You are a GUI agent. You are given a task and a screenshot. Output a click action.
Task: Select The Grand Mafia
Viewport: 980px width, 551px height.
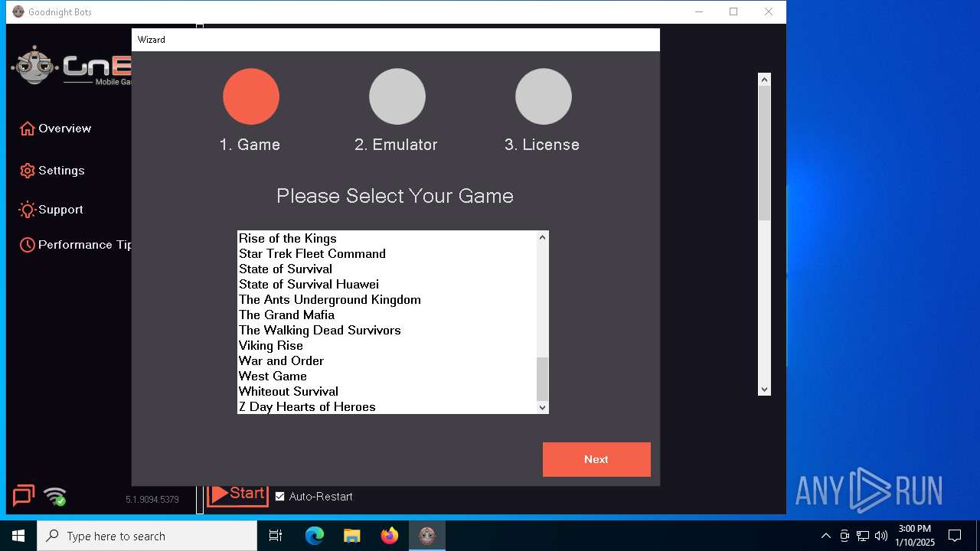pyautogui.click(x=387, y=315)
